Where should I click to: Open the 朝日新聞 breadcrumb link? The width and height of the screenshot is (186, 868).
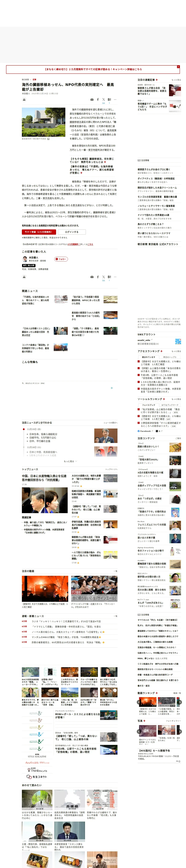tap(25, 80)
